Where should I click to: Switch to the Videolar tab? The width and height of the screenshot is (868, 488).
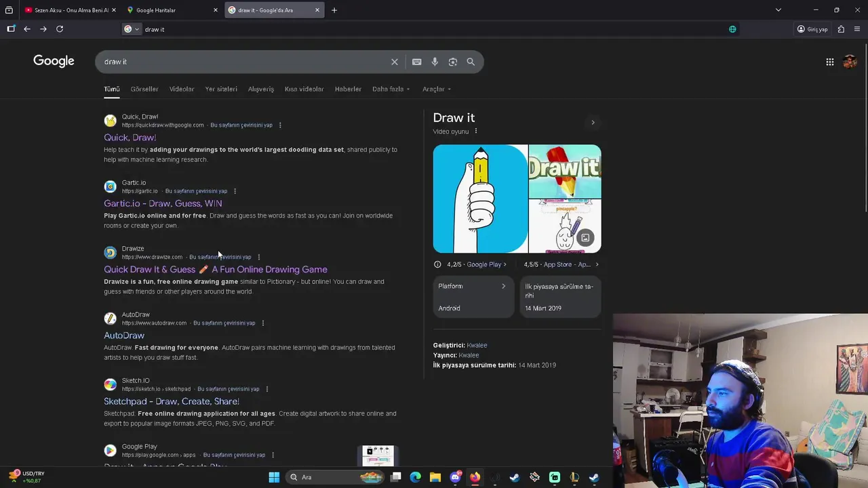click(182, 89)
